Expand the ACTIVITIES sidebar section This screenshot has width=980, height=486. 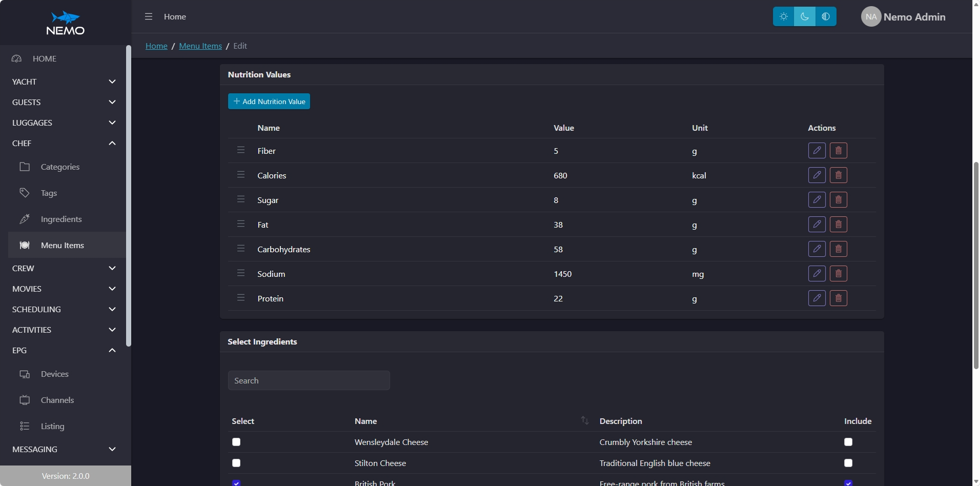pos(64,330)
